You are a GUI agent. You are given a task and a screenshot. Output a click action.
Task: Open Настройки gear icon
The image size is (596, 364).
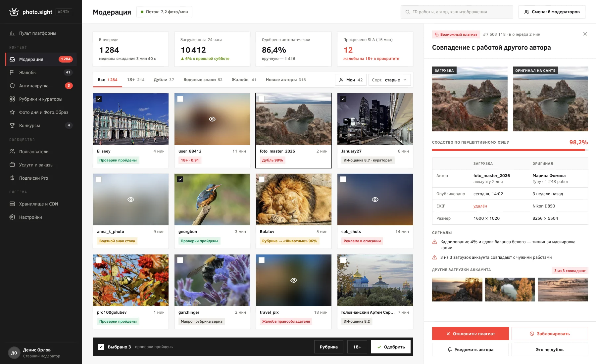pyautogui.click(x=12, y=217)
